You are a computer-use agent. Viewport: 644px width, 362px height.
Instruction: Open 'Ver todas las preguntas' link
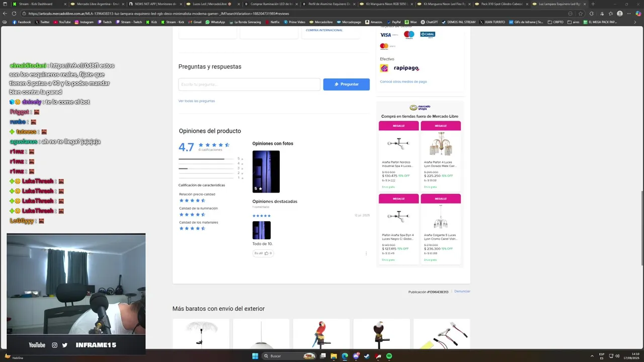[x=196, y=101]
